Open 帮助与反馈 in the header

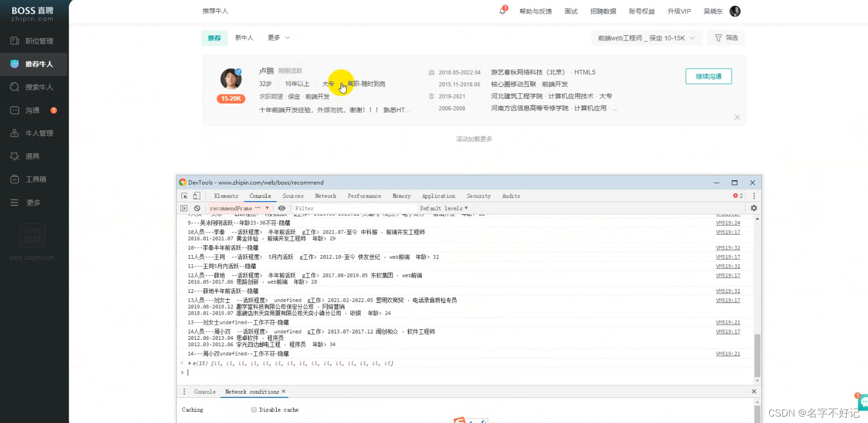pos(535,11)
